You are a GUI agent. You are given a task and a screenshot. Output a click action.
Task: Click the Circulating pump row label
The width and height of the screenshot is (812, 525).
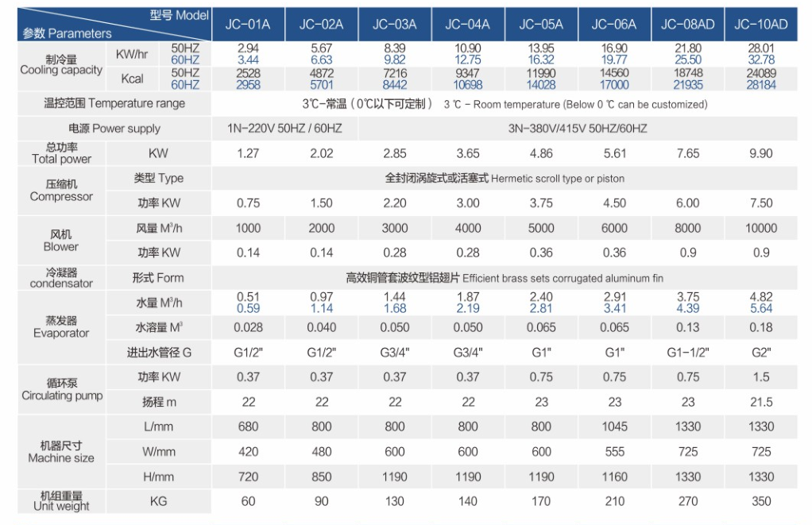pos(61,390)
